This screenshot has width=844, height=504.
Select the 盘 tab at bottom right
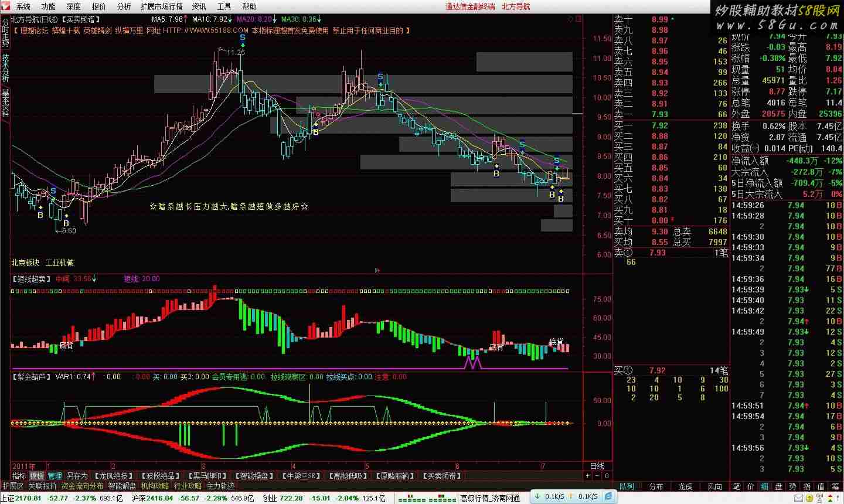click(x=779, y=486)
